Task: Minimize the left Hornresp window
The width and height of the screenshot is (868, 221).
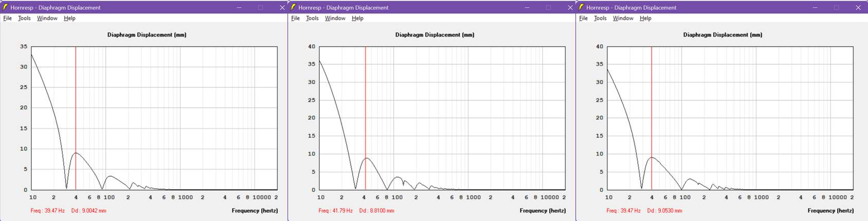Action: point(239,7)
